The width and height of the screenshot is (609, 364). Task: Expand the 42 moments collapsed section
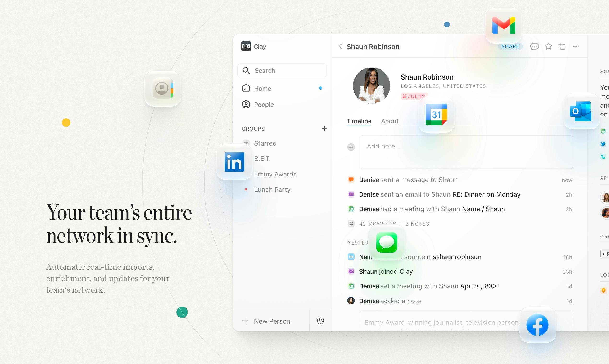(351, 223)
